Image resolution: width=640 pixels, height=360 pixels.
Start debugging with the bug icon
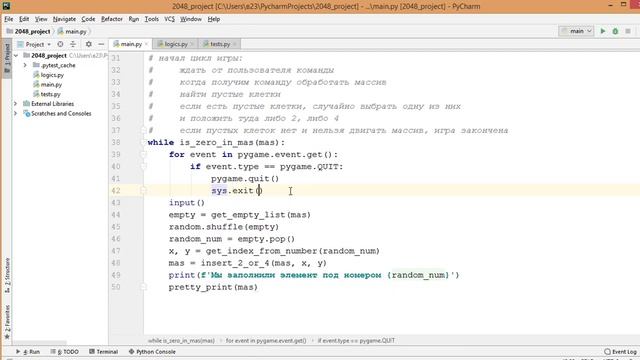point(615,31)
